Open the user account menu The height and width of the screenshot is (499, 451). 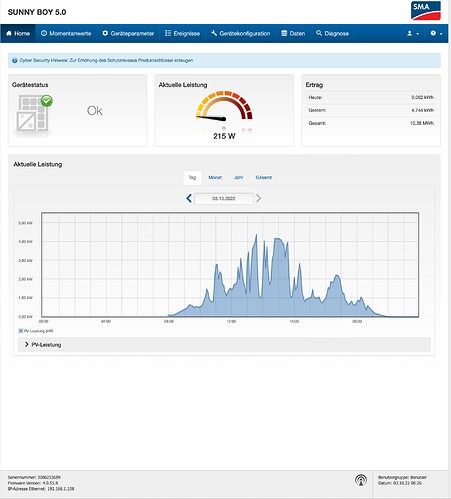pyautogui.click(x=413, y=33)
